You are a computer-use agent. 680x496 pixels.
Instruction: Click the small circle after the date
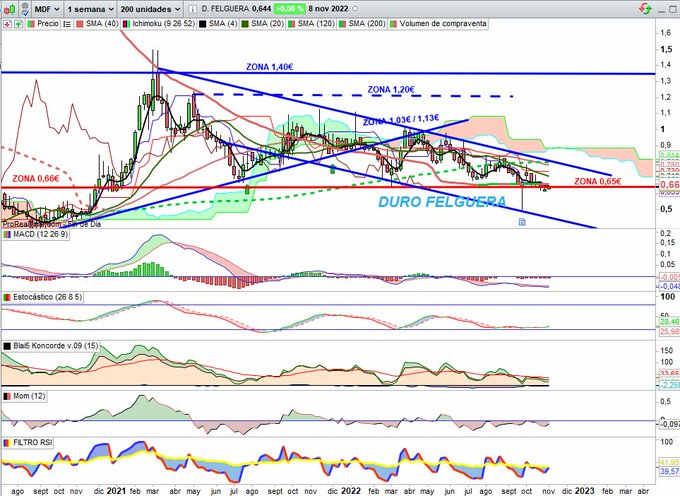(x=356, y=9)
